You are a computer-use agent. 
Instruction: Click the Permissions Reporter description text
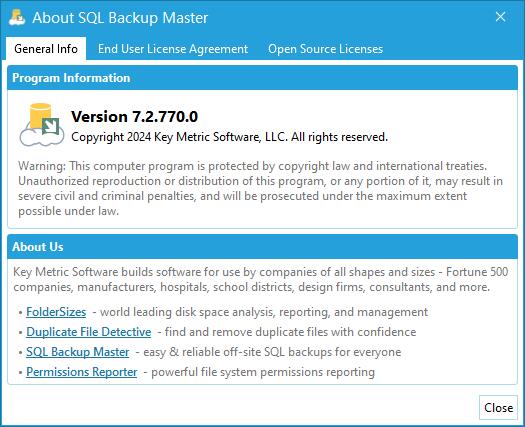[x=259, y=372]
